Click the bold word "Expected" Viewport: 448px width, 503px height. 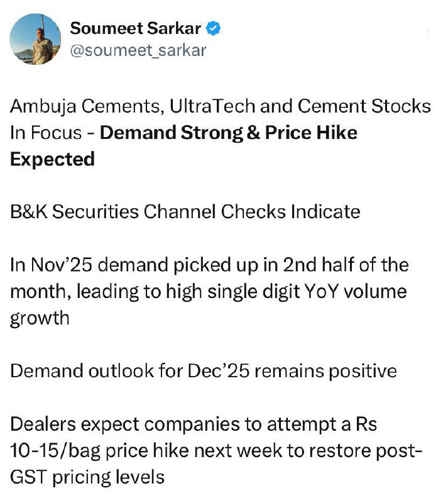pos(52,159)
